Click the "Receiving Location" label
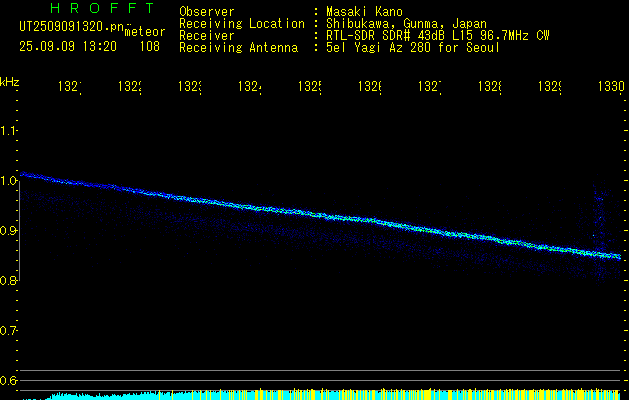This screenshot has height=400, width=629. point(242,24)
